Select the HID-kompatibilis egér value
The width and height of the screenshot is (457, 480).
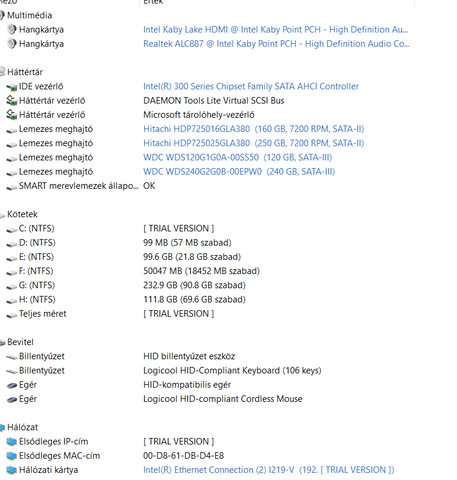click(187, 385)
